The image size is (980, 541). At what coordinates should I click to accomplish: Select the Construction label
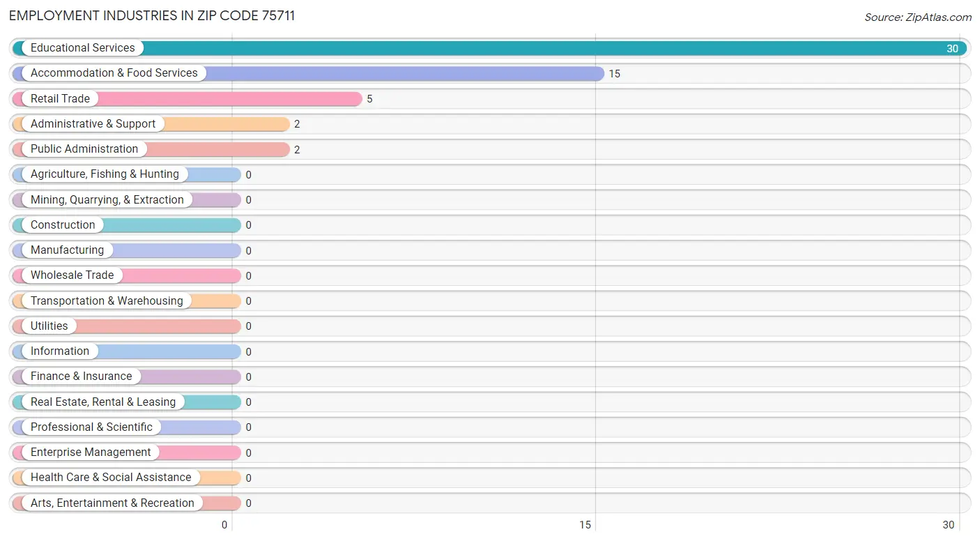[63, 224]
